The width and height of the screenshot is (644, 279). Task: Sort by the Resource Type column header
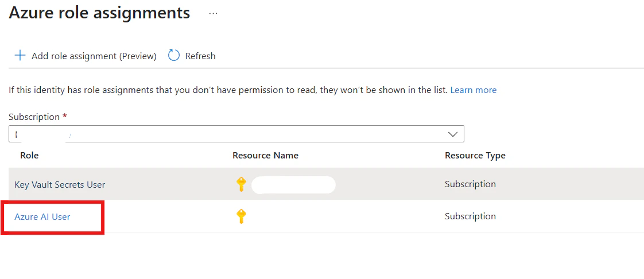click(475, 156)
